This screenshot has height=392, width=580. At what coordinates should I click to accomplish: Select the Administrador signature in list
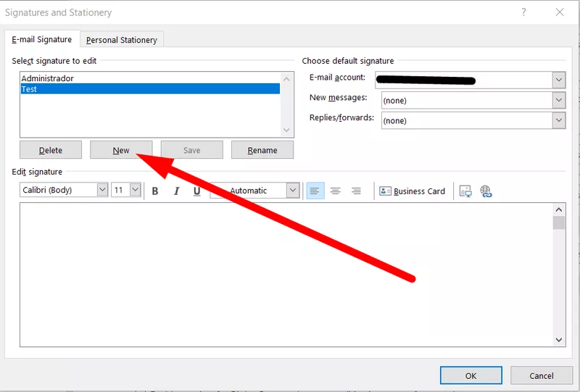[x=150, y=78]
